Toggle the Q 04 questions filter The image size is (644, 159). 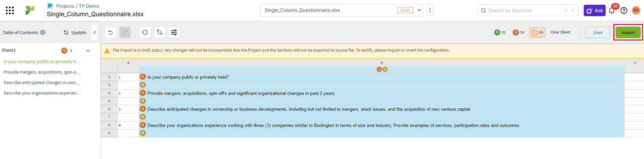coord(518,32)
